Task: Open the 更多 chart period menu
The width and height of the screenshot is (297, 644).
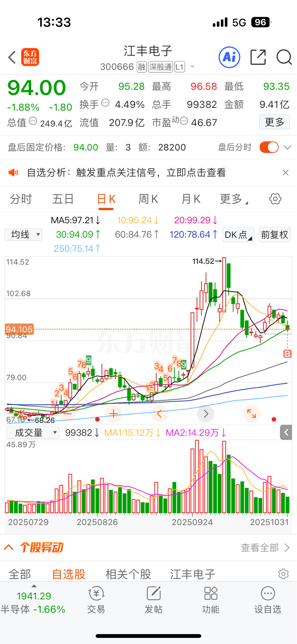Action: coord(234,199)
